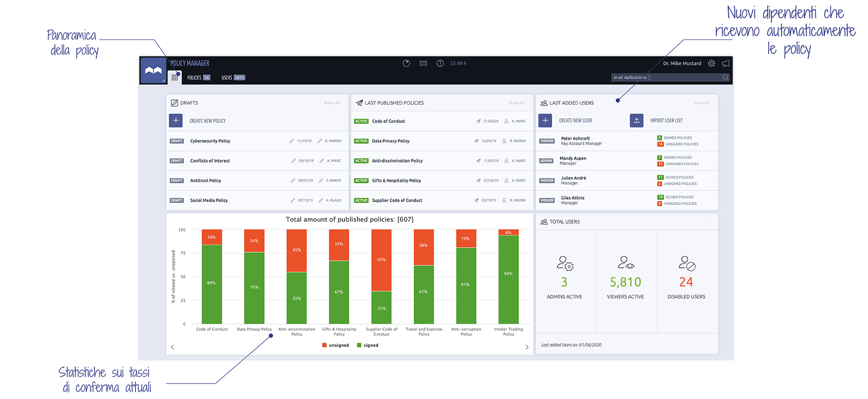Viewport: 868px width, 399px height.
Task: Click the Drafts edit icon header
Action: click(x=175, y=103)
